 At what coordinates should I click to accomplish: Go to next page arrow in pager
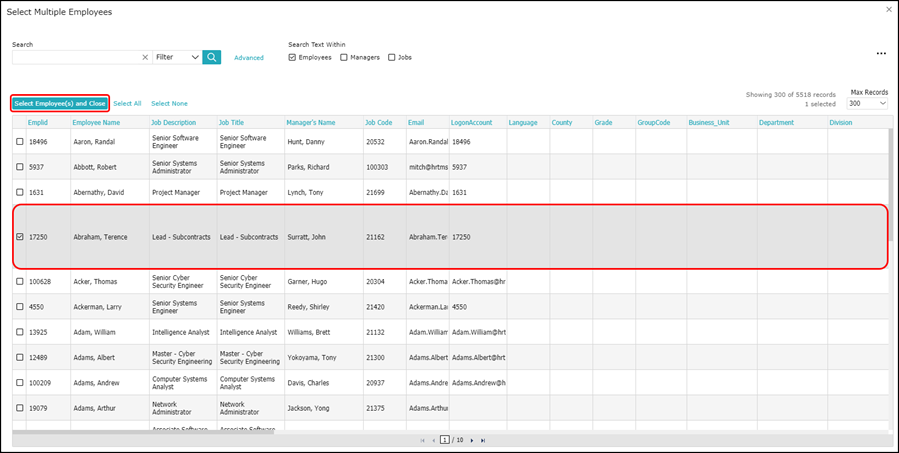[472, 440]
